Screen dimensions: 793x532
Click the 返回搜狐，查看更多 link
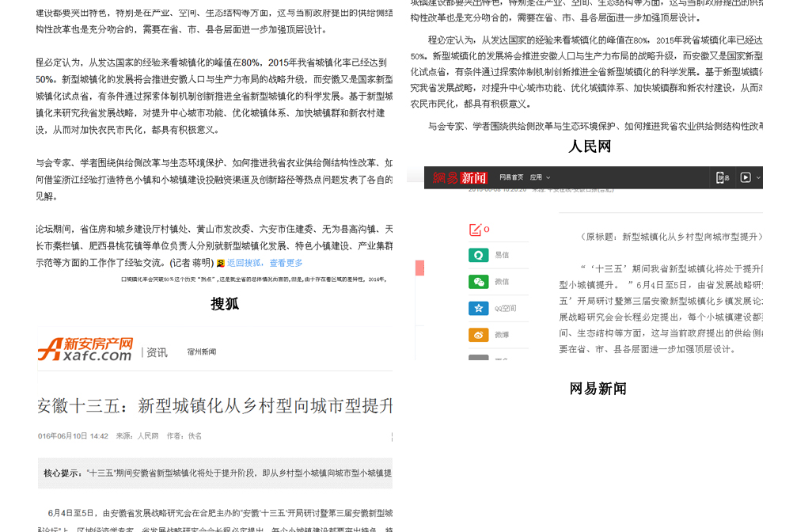pyautogui.click(x=264, y=263)
